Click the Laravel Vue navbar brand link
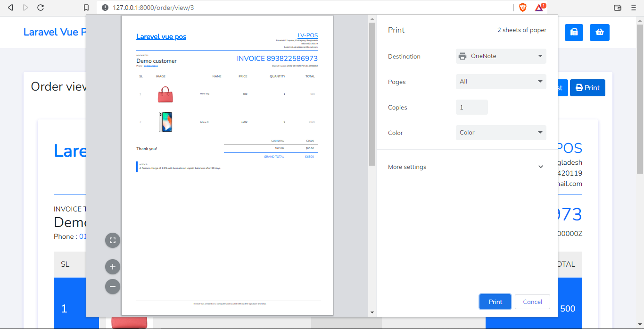The width and height of the screenshot is (644, 329). 55,32
